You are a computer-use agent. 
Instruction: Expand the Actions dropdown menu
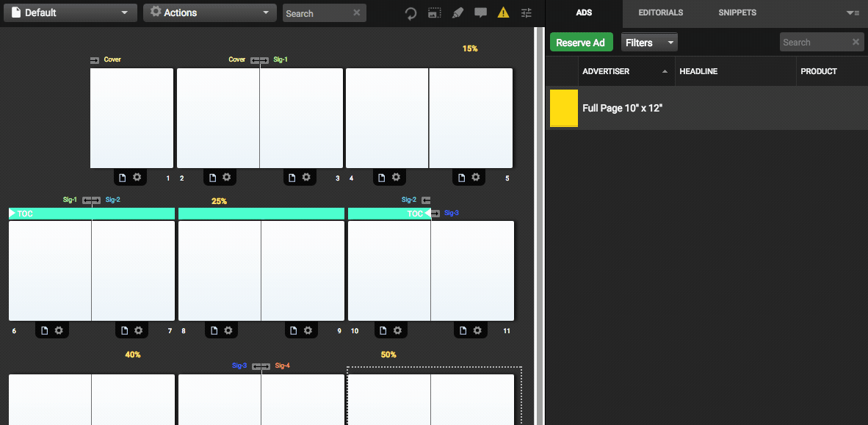209,12
